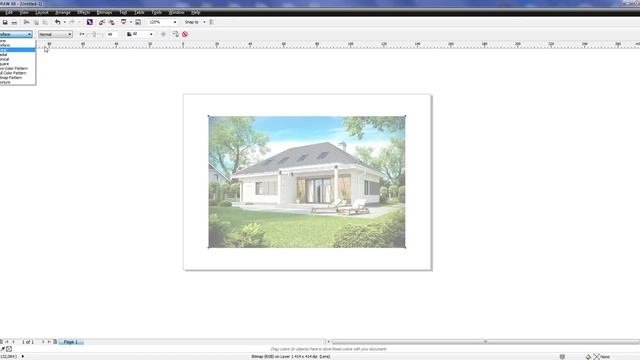Choose Radial in the transparency type list
The width and height of the screenshot is (640, 360).
pyautogui.click(x=18, y=55)
